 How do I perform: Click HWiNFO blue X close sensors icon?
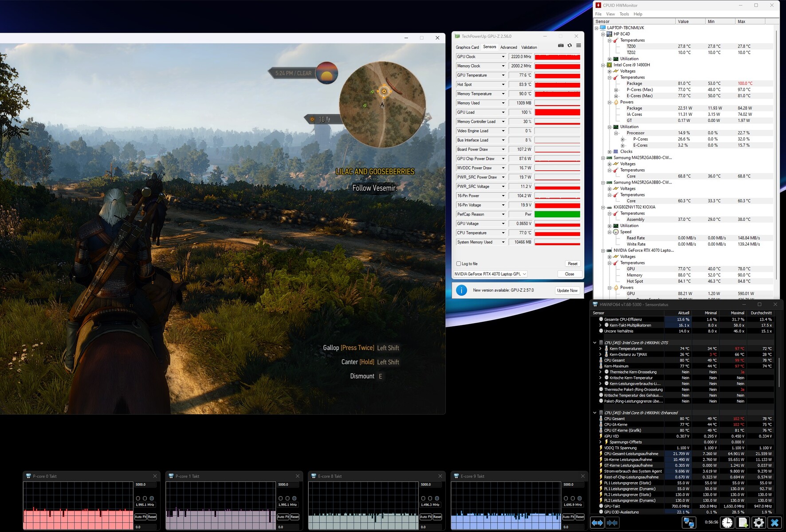pos(775,523)
